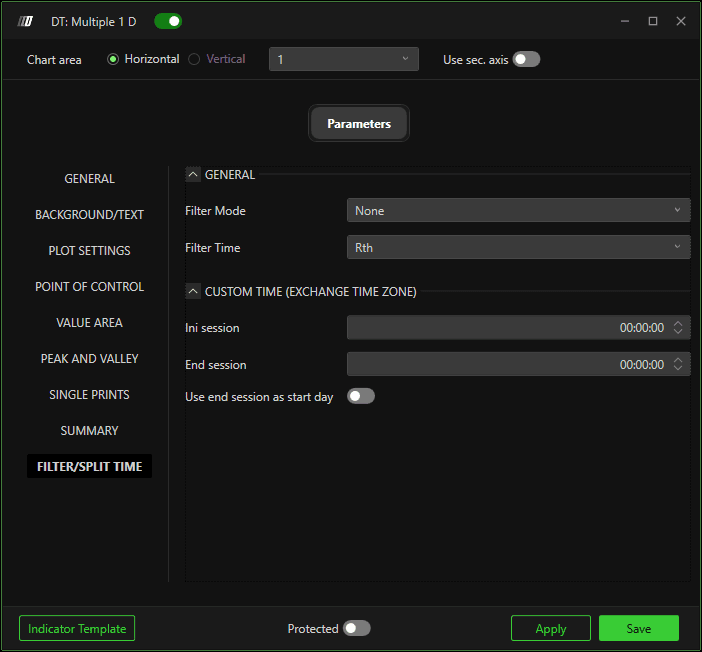702x652 pixels.
Task: Collapse the GENERAL section chevron
Action: pos(193,174)
